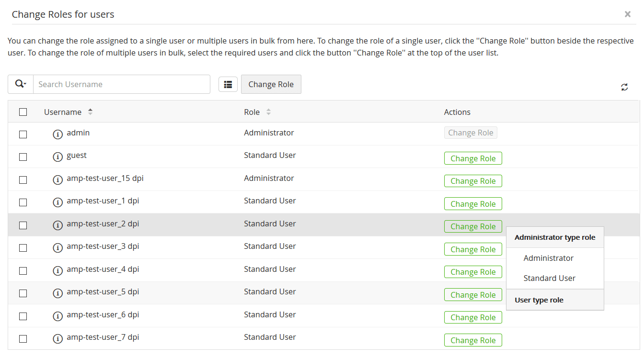This screenshot has width=644, height=358.
Task: Click info icon for amp-test-user_6 dpi
Action: coord(57,316)
